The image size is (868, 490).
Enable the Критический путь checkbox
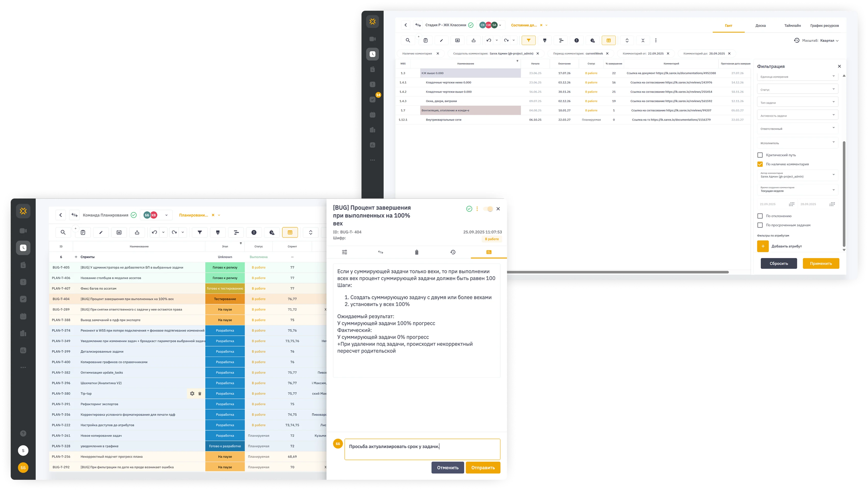pyautogui.click(x=760, y=155)
